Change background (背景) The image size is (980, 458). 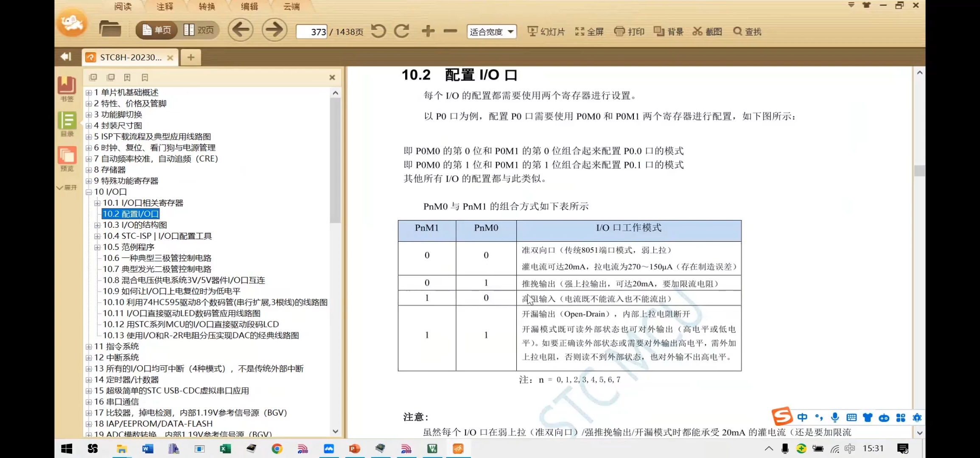coord(668,31)
